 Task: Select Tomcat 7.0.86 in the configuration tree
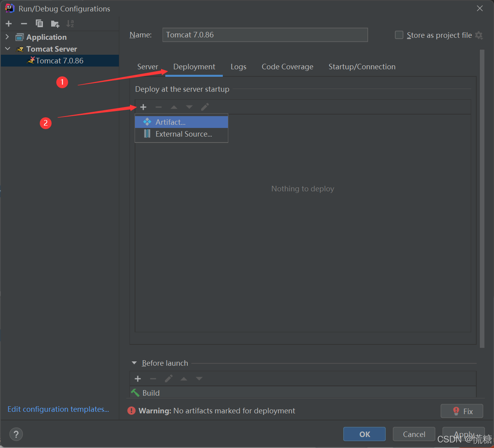pos(60,61)
